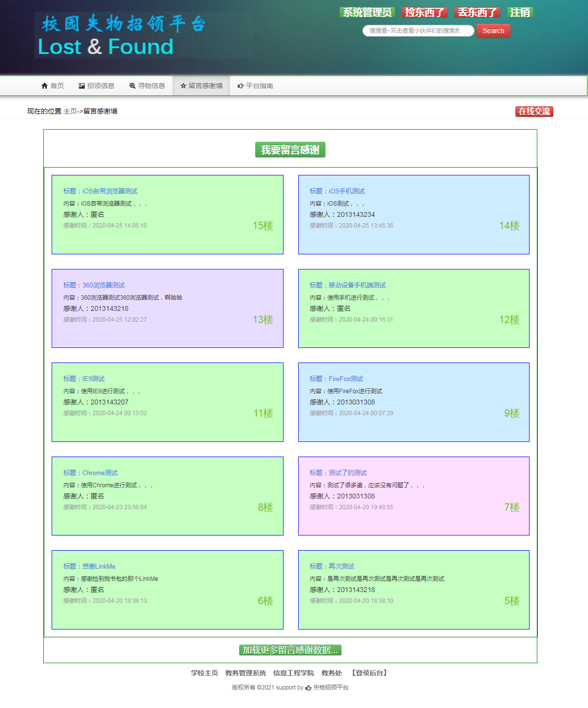Open the 捡东西了 found-item button
The width and height of the screenshot is (588, 708).
click(x=424, y=12)
